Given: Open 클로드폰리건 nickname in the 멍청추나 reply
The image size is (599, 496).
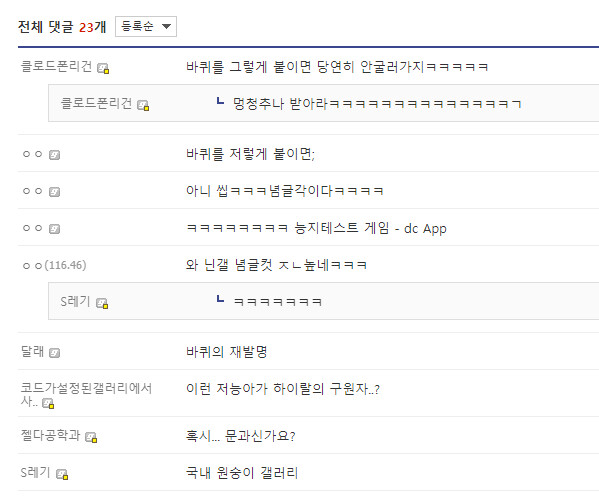Looking at the screenshot, I should point(96,103).
